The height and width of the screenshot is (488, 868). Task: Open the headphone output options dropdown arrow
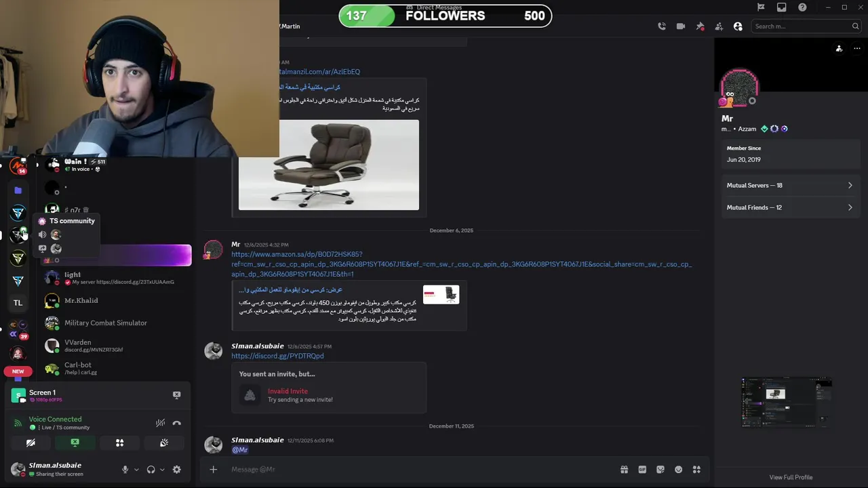point(162,470)
